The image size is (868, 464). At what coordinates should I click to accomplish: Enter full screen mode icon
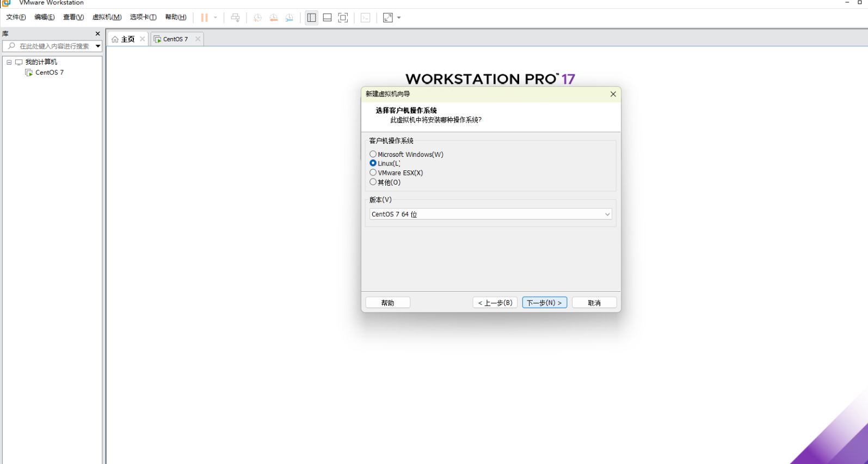click(343, 17)
